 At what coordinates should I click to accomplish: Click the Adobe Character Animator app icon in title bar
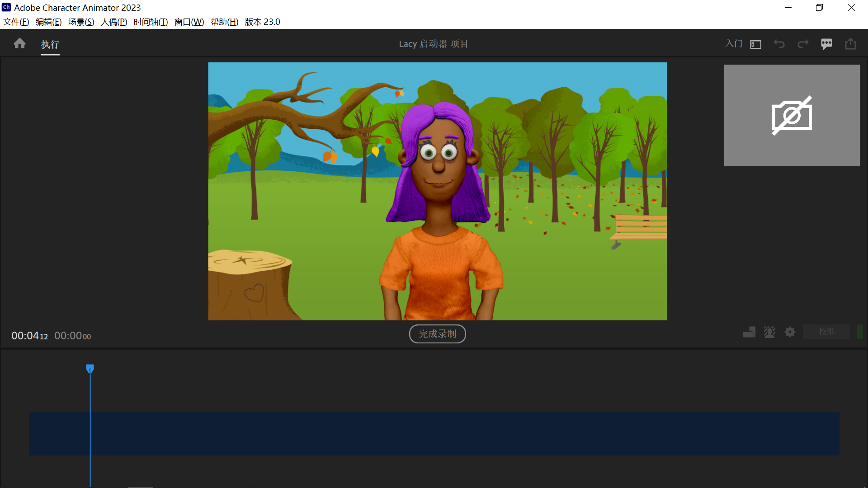pyautogui.click(x=6, y=7)
